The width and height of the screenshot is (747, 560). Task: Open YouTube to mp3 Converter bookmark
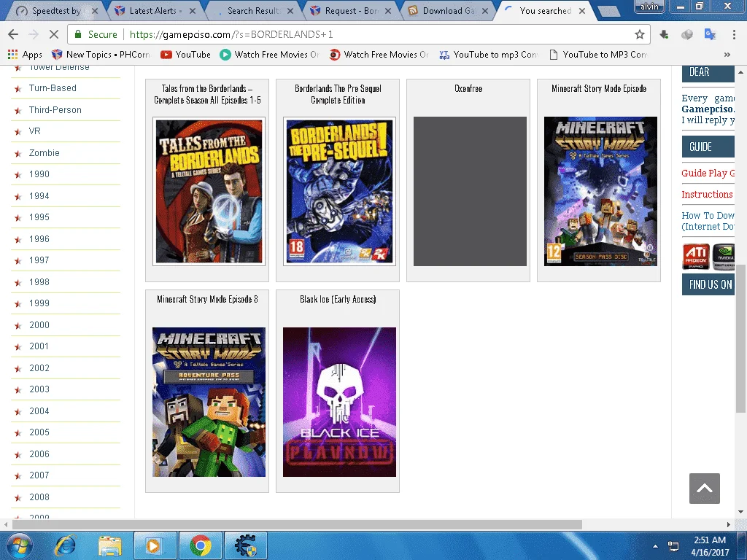pyautogui.click(x=488, y=54)
